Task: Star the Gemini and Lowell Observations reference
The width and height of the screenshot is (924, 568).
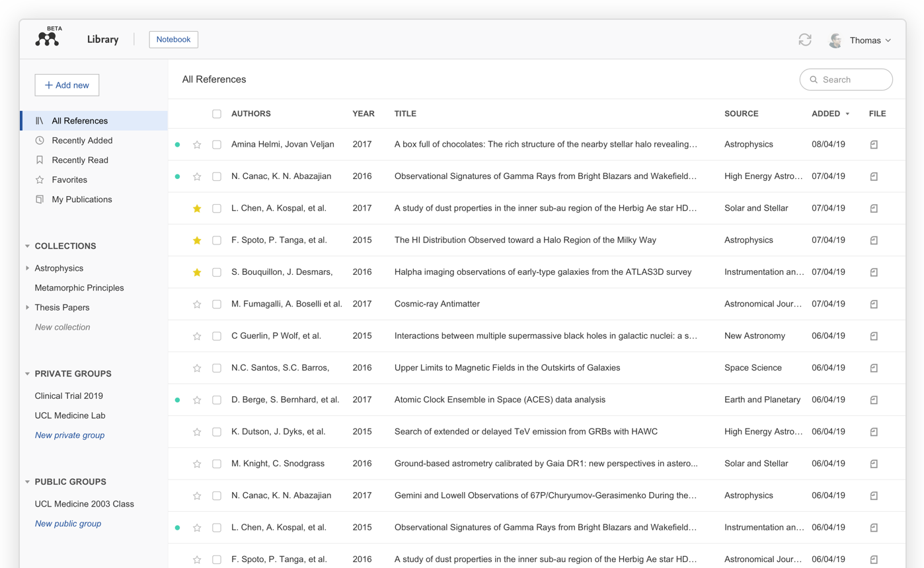Action: click(197, 496)
